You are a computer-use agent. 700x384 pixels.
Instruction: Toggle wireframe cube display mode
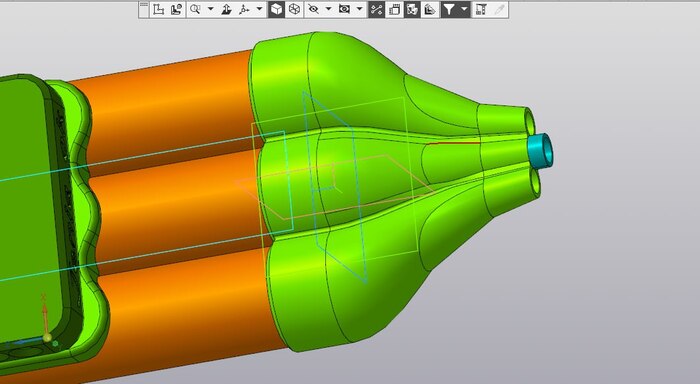(294, 9)
